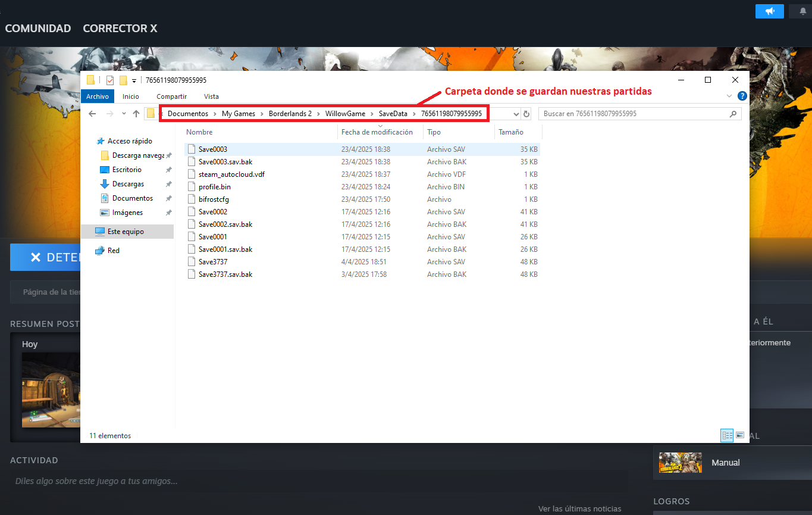Screen dimensions: 812x515
Task: Sort by Fecha de modificación column header
Action: tap(377, 132)
